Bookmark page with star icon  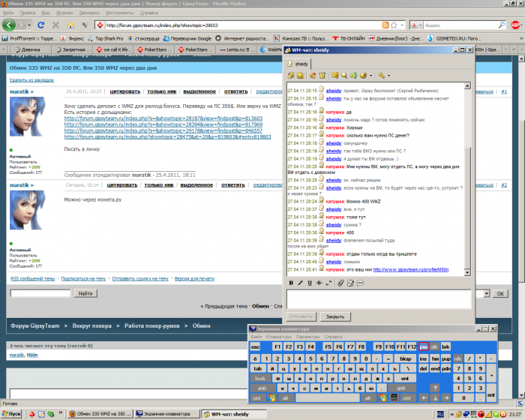coord(394,25)
